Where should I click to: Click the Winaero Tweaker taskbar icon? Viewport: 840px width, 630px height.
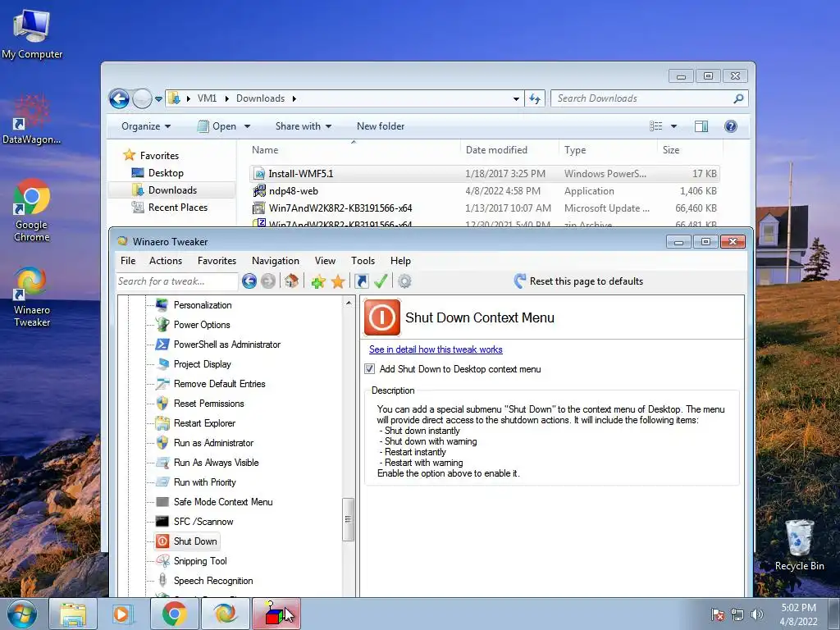pos(225,614)
